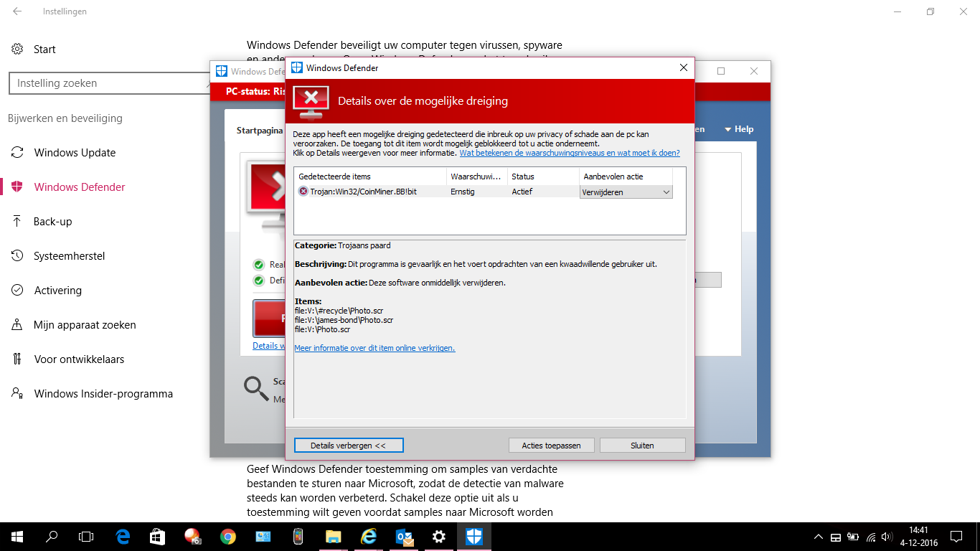The width and height of the screenshot is (980, 551).
Task: Click the back arrow in Instellingen
Action: pyautogui.click(x=17, y=11)
